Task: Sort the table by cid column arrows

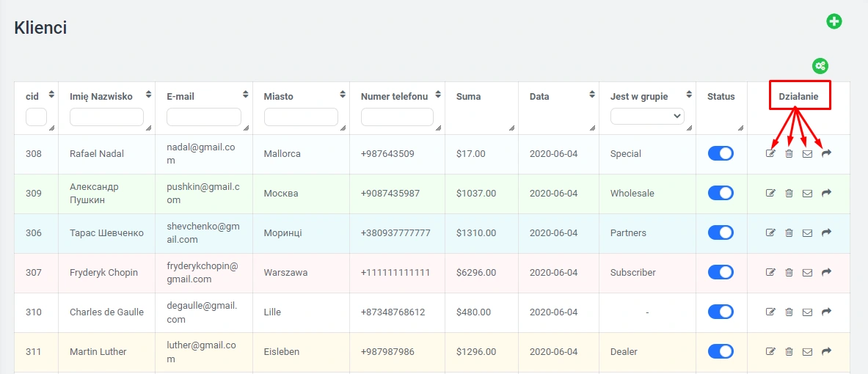Action: tap(51, 95)
